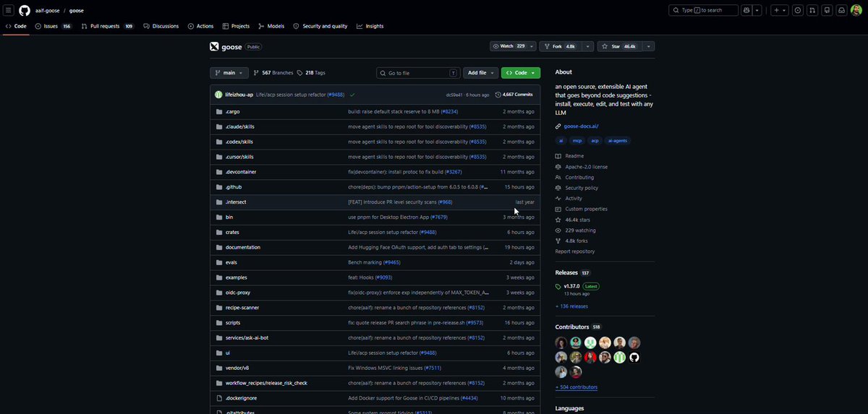Open the 4,667 Commits history link
This screenshot has width=868, height=414.
[x=514, y=95]
